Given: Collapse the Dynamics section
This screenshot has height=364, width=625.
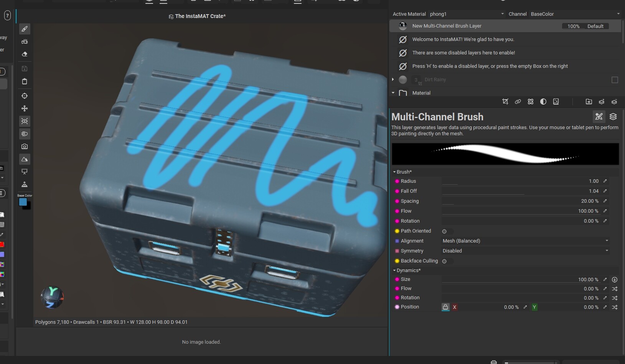Looking at the screenshot, I should coord(394,271).
